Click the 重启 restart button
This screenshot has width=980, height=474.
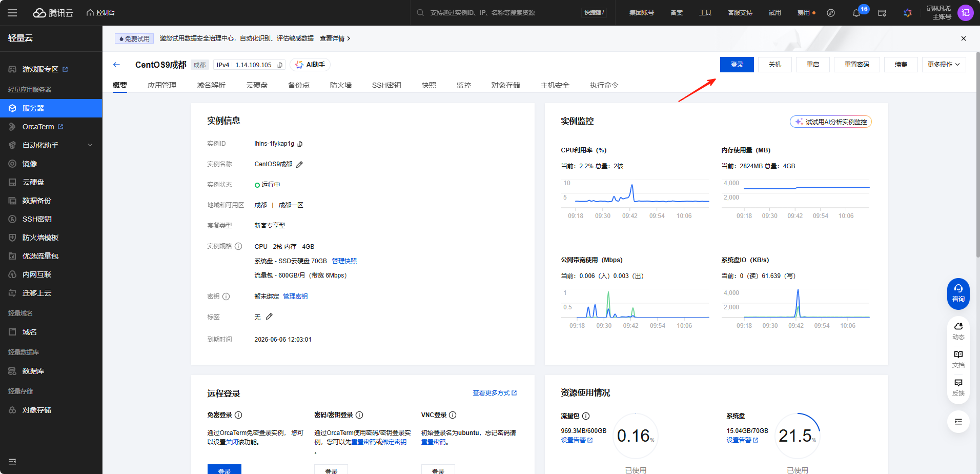813,65
